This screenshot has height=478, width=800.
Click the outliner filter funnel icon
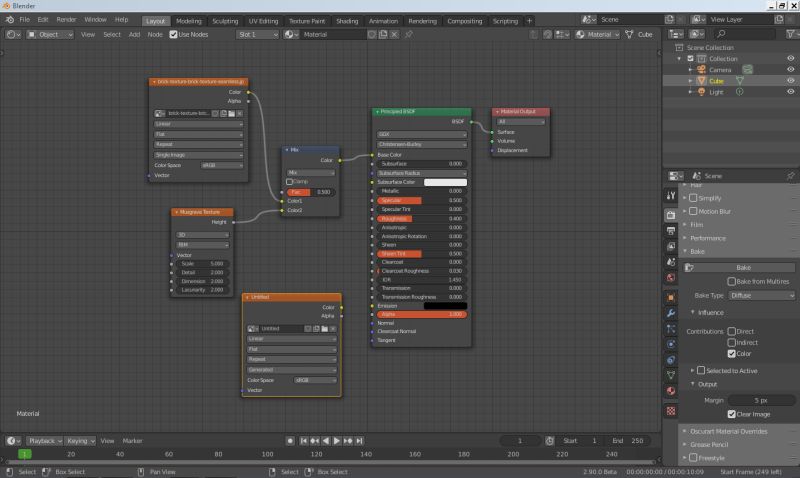[x=791, y=34]
